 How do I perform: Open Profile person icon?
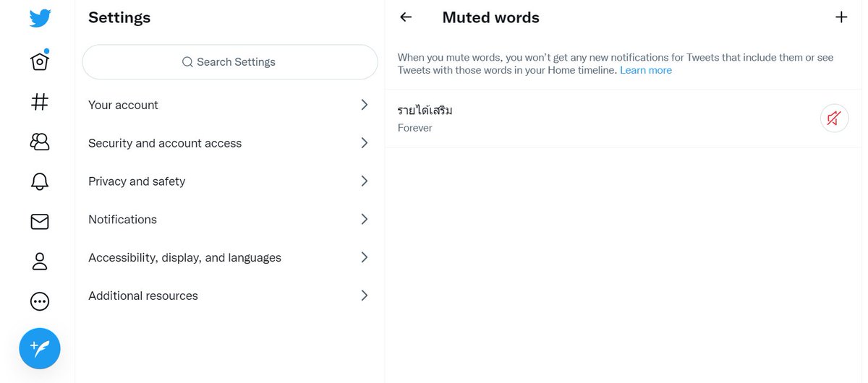point(40,262)
